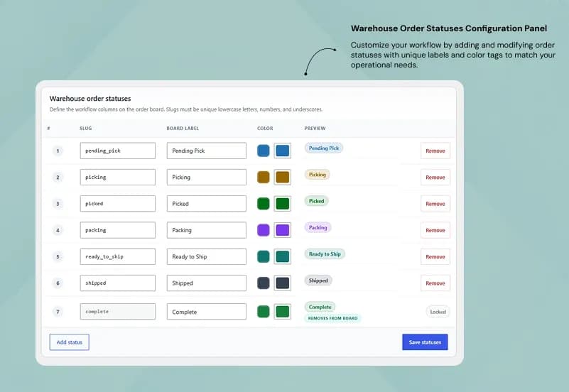Edit the ready_to_ship slug field
Image resolution: width=569 pixels, height=392 pixels.
[x=118, y=256]
